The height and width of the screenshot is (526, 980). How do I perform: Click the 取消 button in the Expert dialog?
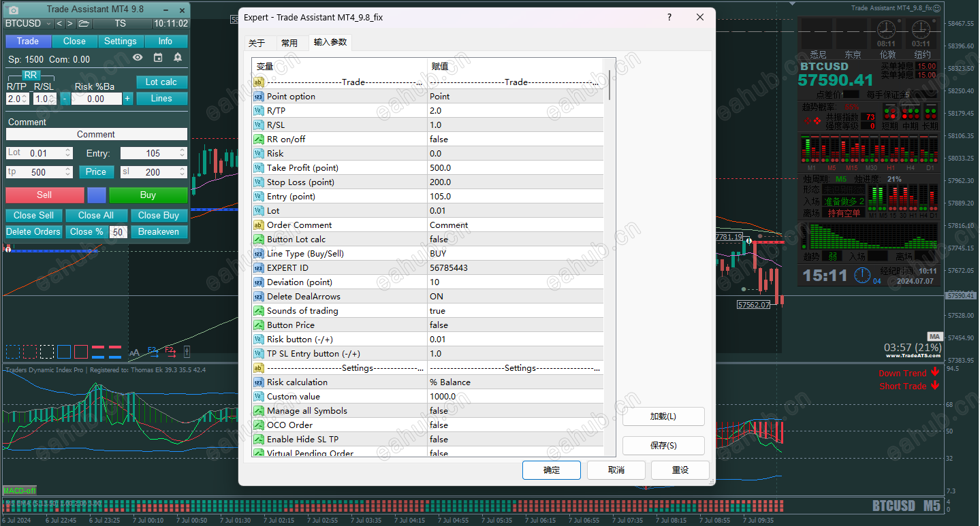[616, 470]
